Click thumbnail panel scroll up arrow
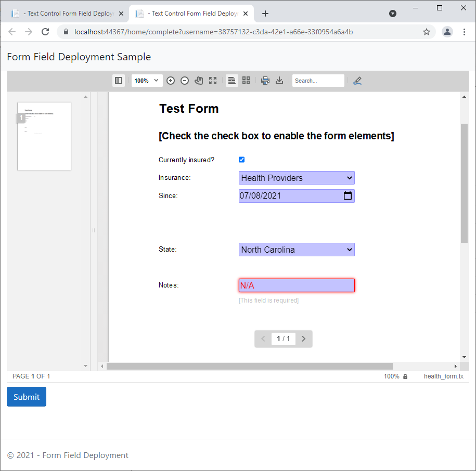 (x=86, y=97)
